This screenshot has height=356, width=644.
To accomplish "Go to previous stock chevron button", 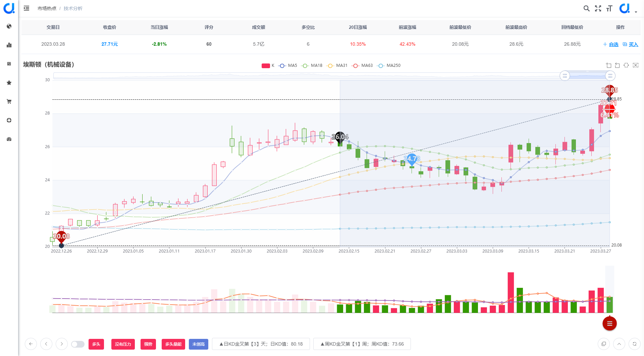I will (x=46, y=344).
